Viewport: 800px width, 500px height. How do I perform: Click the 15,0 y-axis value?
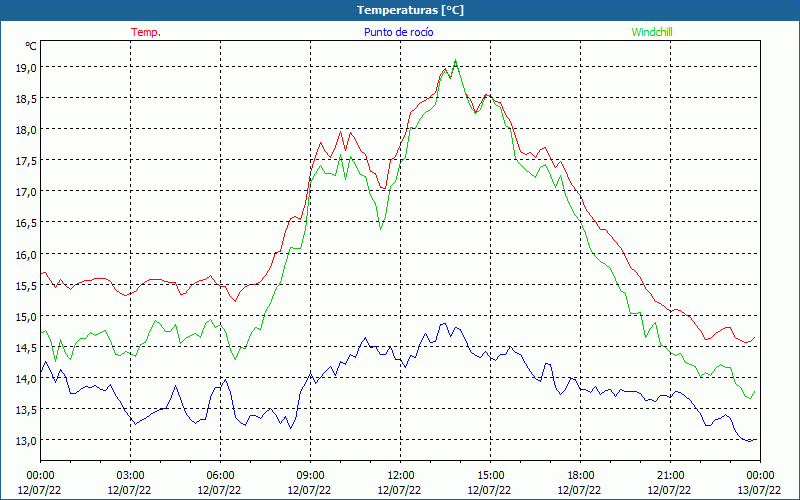(27, 316)
